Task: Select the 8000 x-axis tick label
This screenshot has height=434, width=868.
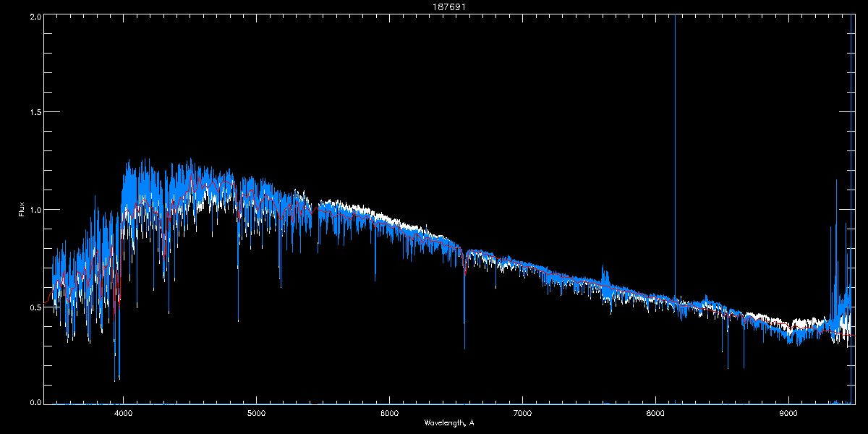Action: [655, 414]
